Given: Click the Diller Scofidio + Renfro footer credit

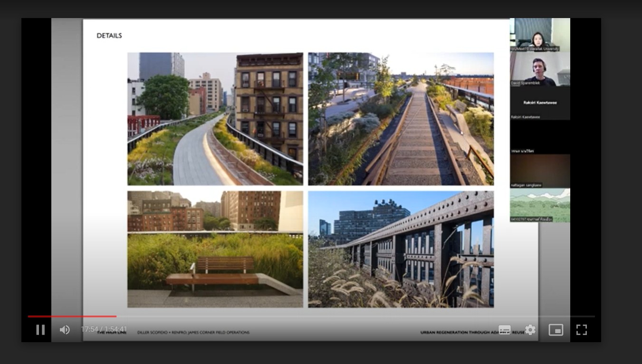Looking at the screenshot, I should click(x=193, y=333).
